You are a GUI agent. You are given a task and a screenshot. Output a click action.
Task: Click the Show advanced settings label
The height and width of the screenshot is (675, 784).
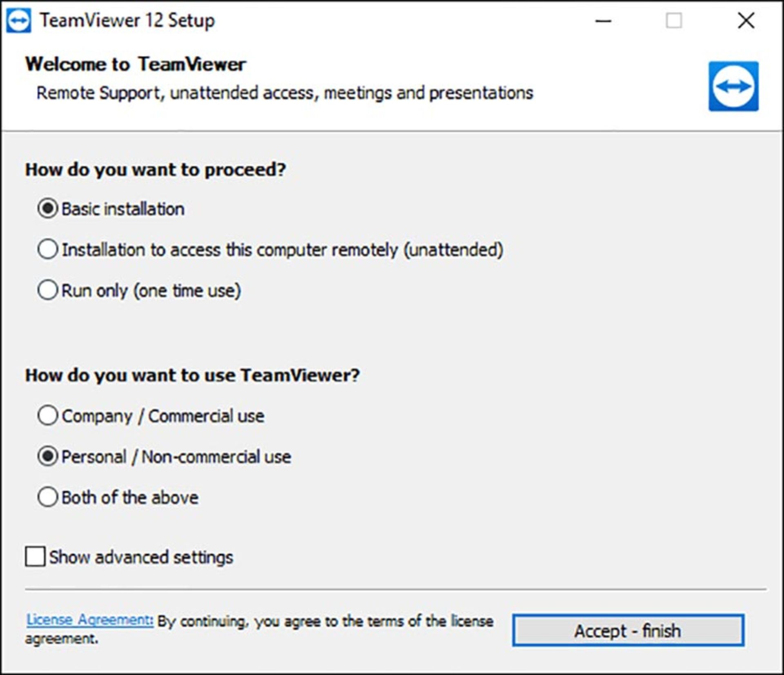pyautogui.click(x=141, y=557)
